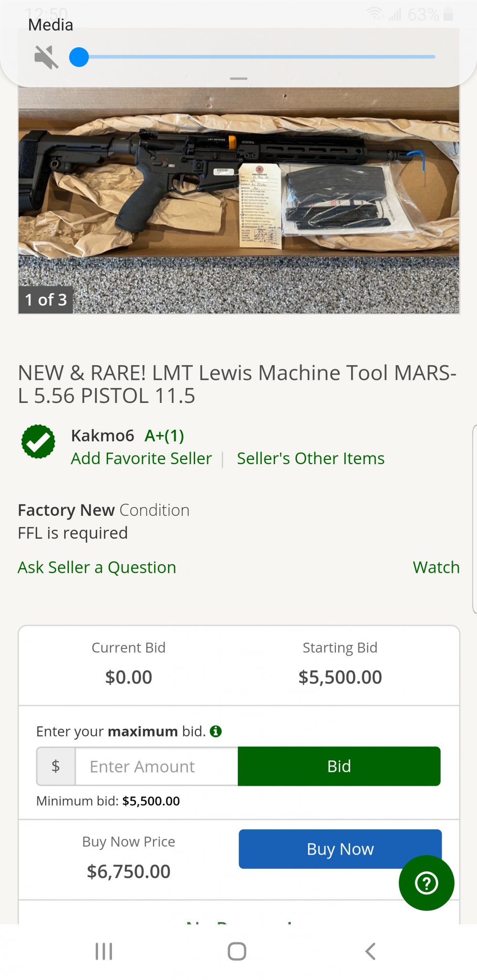Click the blue media volume slider knob
Image resolution: width=477 pixels, height=980 pixels.
click(79, 57)
